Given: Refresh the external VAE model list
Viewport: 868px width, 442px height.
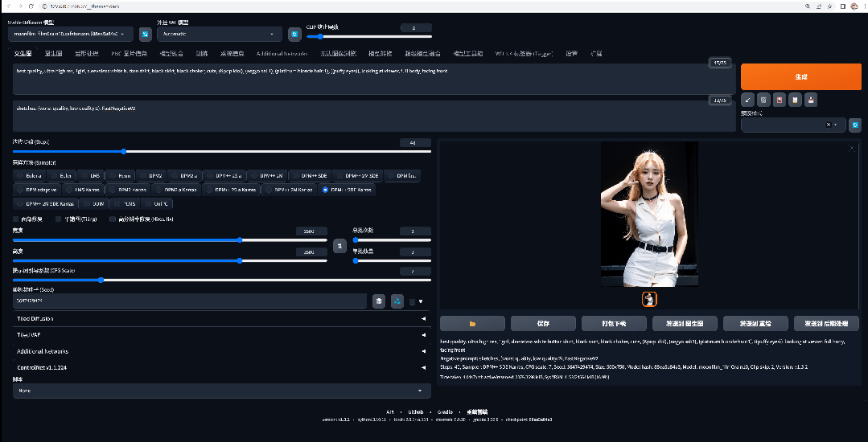Looking at the screenshot, I should point(294,35).
